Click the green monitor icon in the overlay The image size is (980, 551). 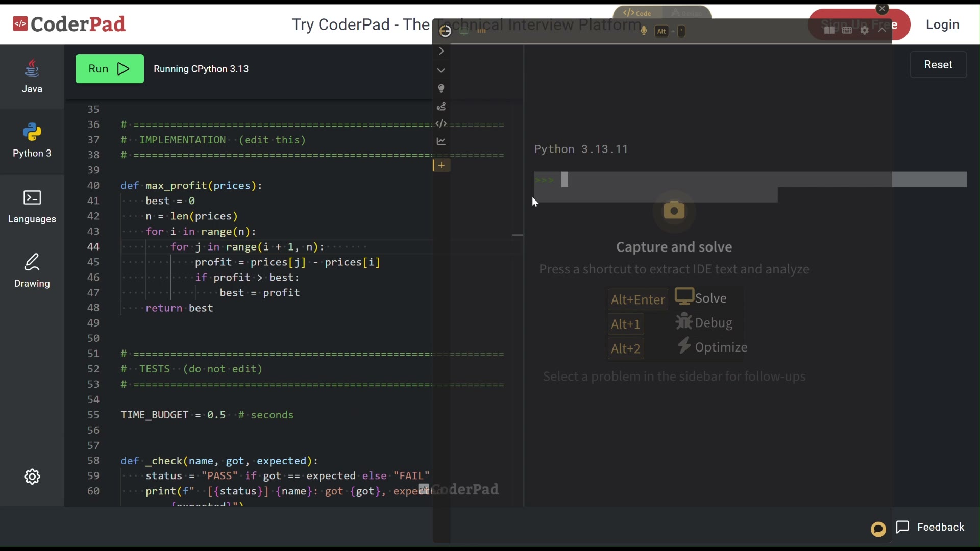[x=464, y=31]
